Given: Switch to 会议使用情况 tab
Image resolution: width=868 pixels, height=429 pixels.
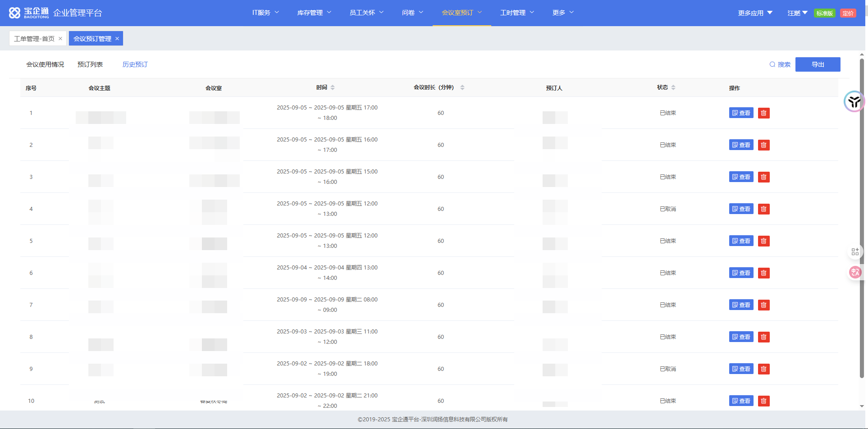Looking at the screenshot, I should pos(45,64).
